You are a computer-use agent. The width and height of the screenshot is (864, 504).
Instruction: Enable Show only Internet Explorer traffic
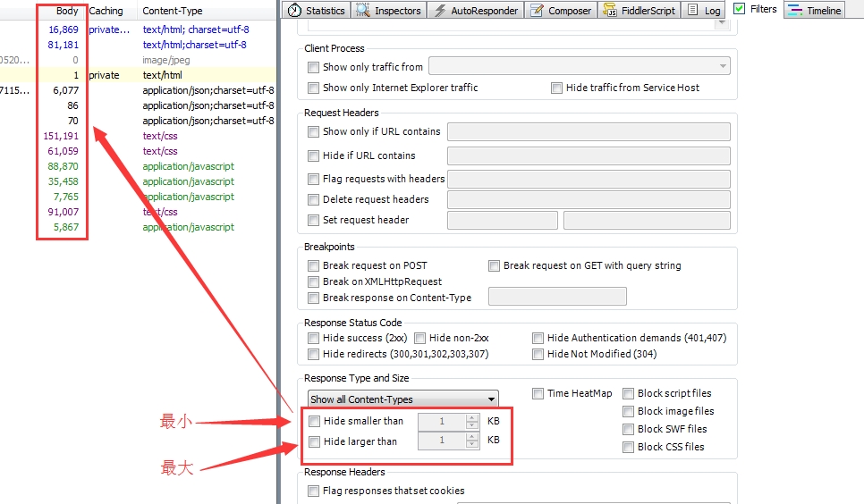point(314,88)
